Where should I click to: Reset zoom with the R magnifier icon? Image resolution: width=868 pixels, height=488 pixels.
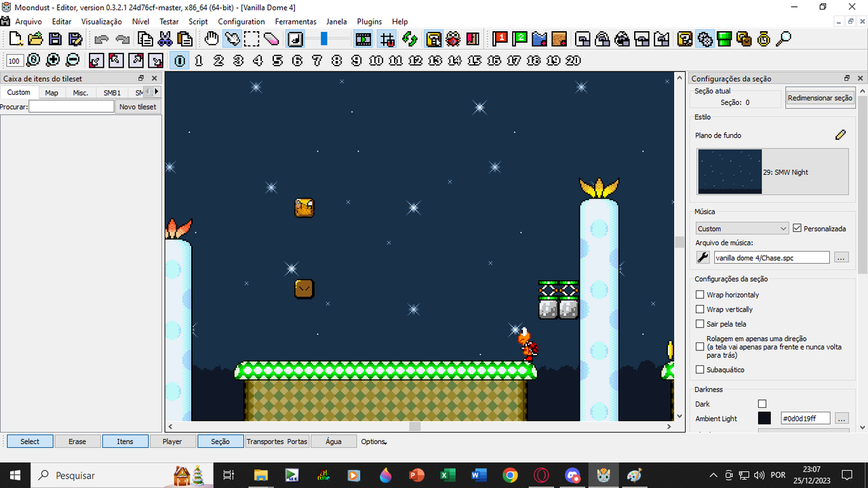click(33, 60)
